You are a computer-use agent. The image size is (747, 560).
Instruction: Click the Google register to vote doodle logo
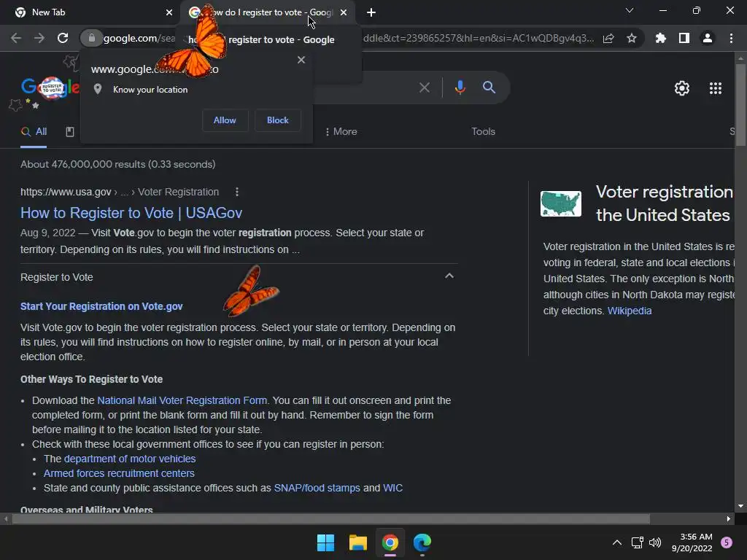coord(50,88)
